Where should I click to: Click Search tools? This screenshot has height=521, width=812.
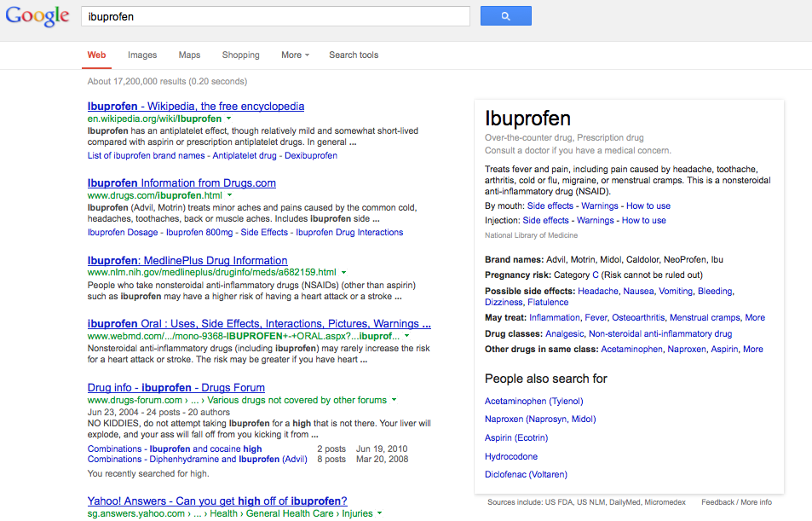click(353, 55)
